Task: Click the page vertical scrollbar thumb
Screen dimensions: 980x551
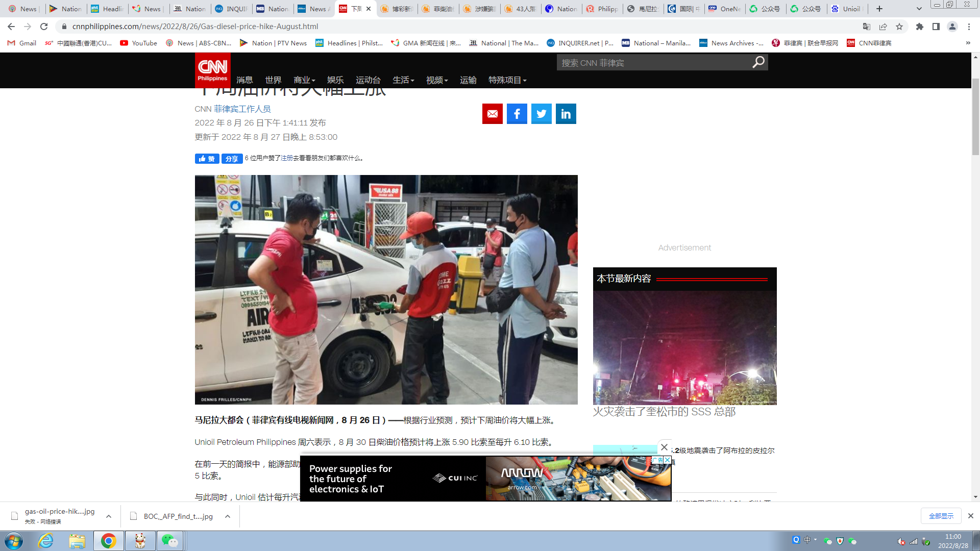Action: (x=975, y=117)
